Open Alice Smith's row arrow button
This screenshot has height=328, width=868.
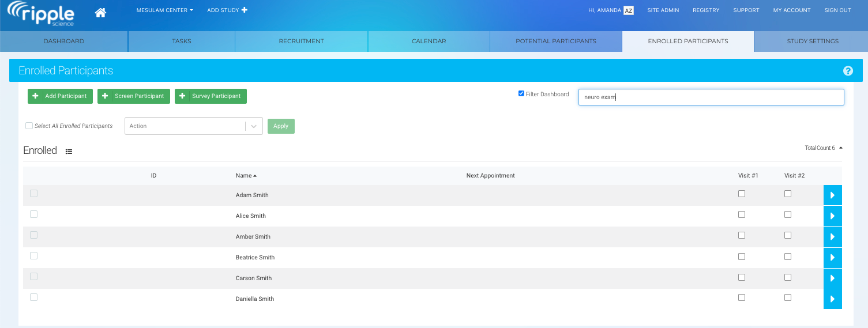pos(832,216)
